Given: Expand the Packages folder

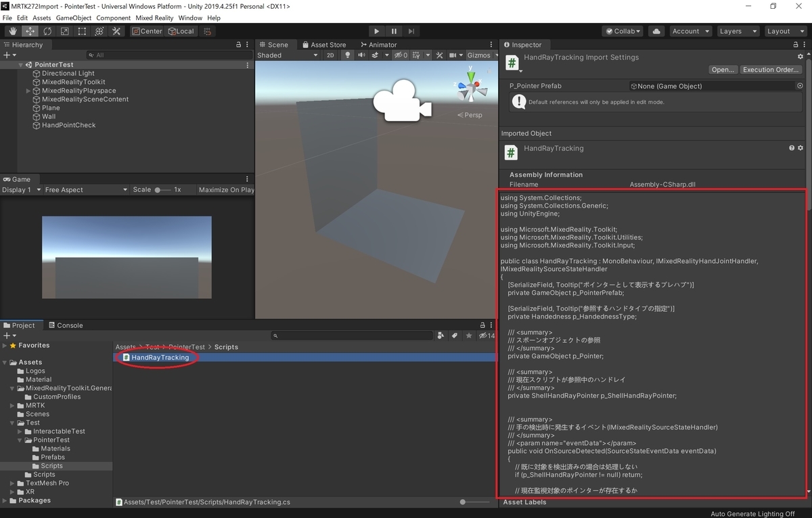Looking at the screenshot, I should pyautogui.click(x=5, y=500).
